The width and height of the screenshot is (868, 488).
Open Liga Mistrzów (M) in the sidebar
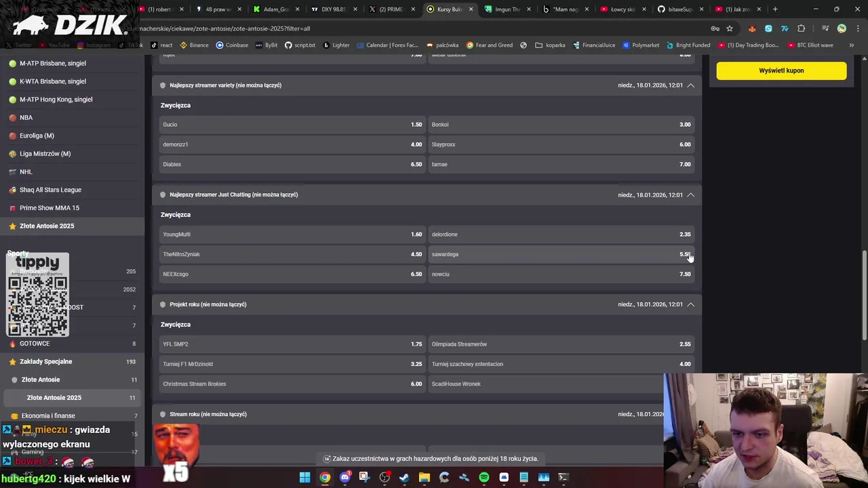click(x=71, y=154)
